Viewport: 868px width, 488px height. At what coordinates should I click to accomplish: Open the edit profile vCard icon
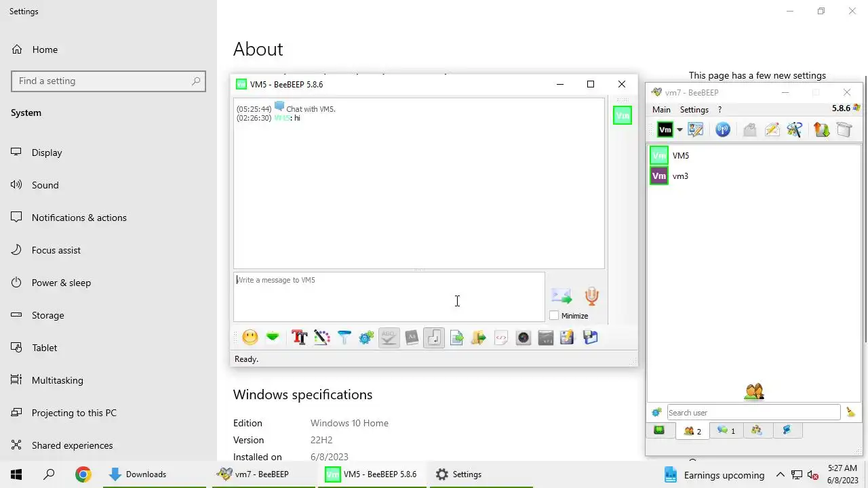click(x=696, y=129)
